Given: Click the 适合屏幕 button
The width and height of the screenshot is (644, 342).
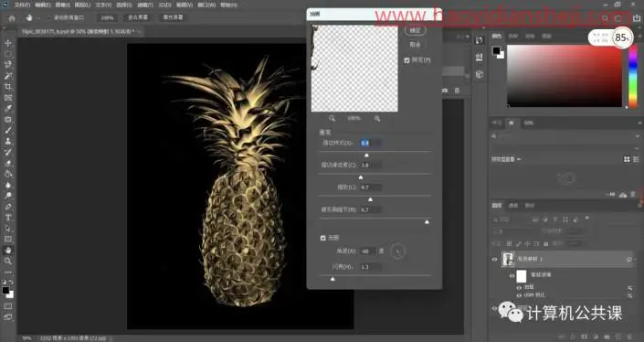Looking at the screenshot, I should click(x=138, y=17).
